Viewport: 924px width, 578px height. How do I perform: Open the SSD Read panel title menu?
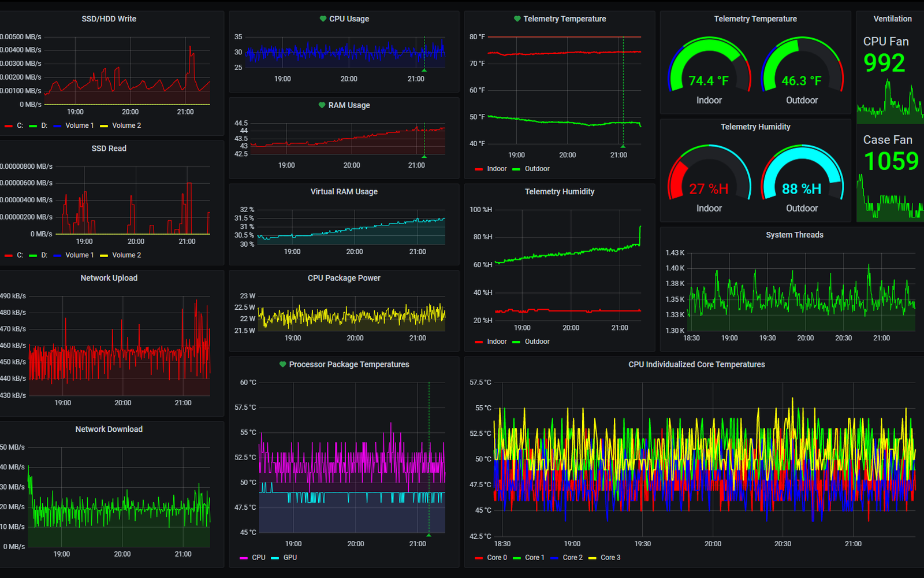(109, 149)
